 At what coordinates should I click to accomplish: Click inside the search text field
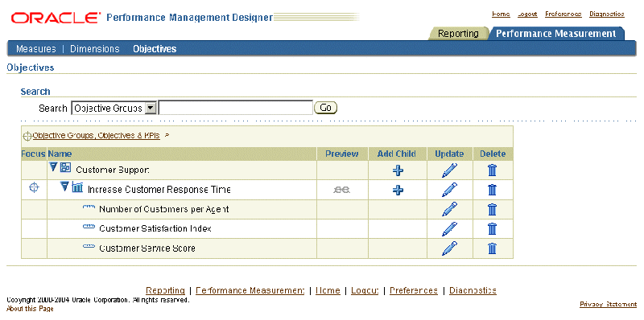pos(236,108)
